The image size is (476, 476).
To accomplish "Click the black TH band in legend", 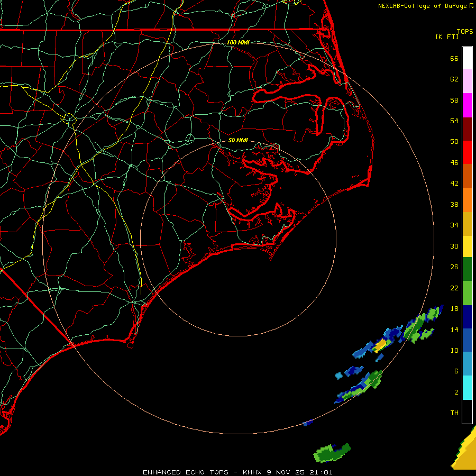I will pos(467,411).
